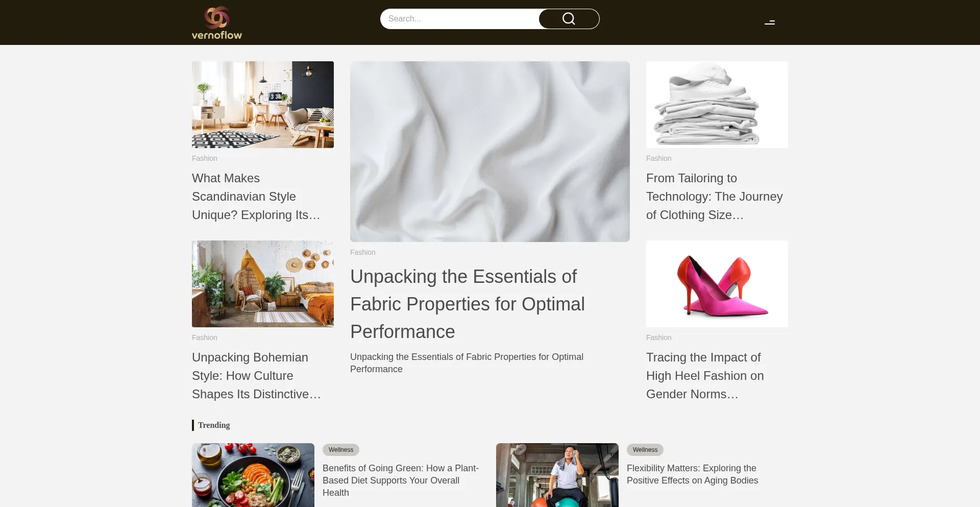Click the Wellness tag on plant-based diet article
The height and width of the screenshot is (507, 980).
(341, 450)
